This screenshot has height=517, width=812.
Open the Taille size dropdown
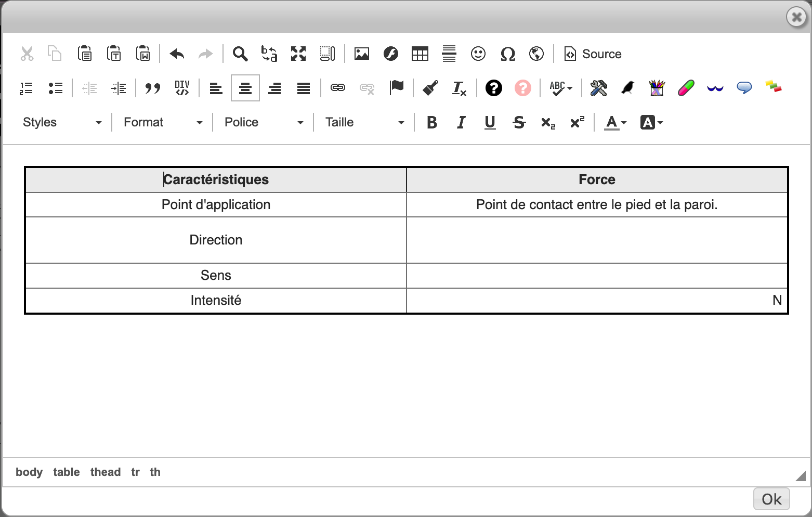[x=364, y=123]
